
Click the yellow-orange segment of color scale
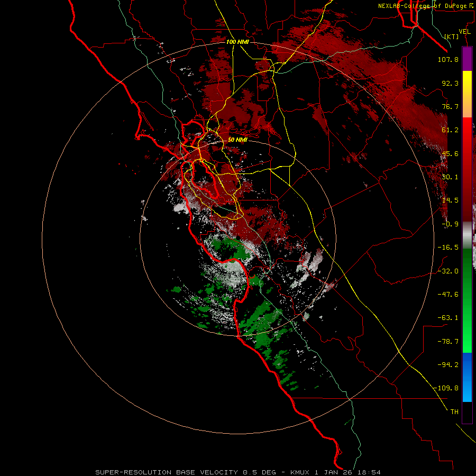(467, 94)
